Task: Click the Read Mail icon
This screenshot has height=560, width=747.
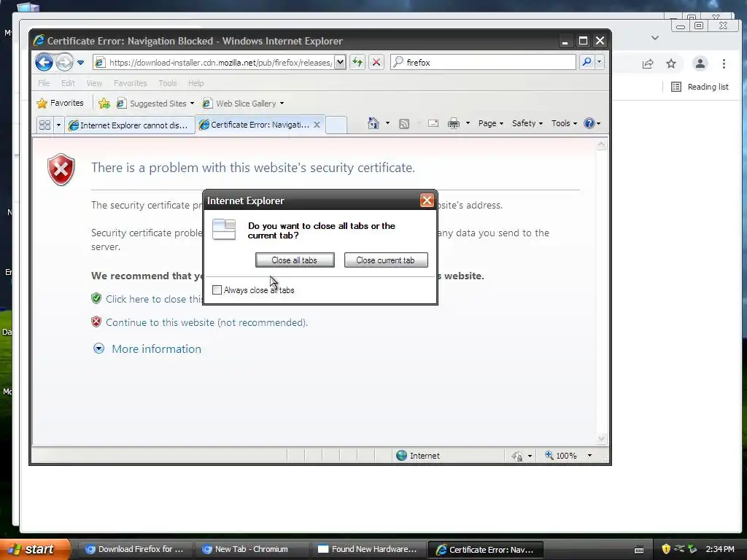Action: coord(433,124)
